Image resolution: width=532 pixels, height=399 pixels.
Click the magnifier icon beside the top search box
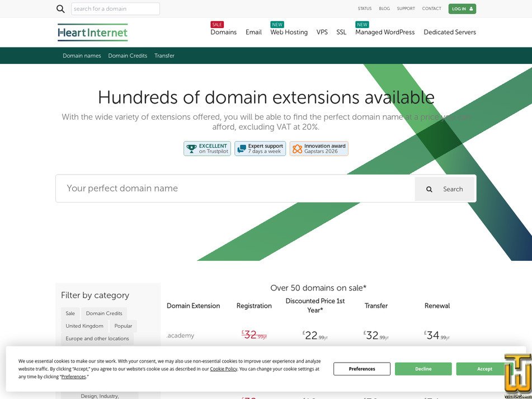(x=60, y=9)
